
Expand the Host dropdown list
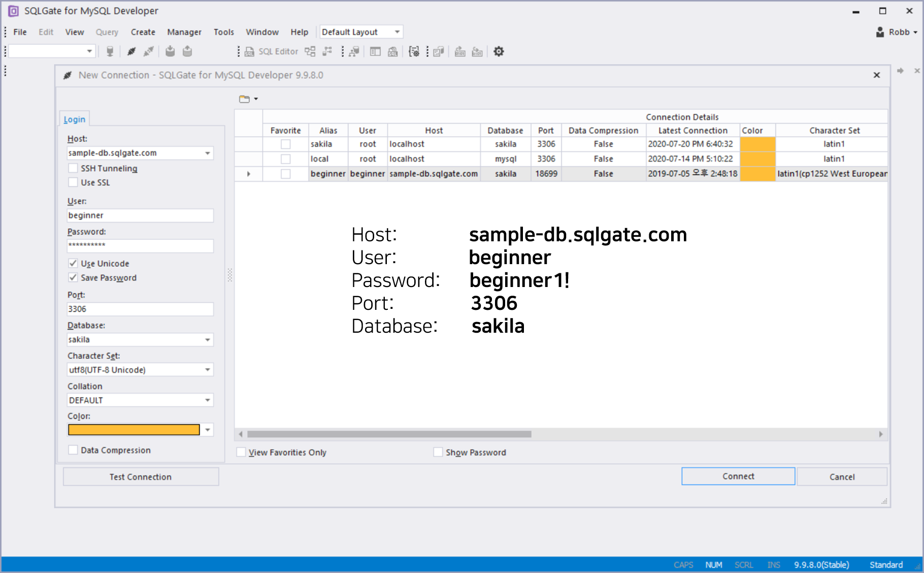(208, 153)
